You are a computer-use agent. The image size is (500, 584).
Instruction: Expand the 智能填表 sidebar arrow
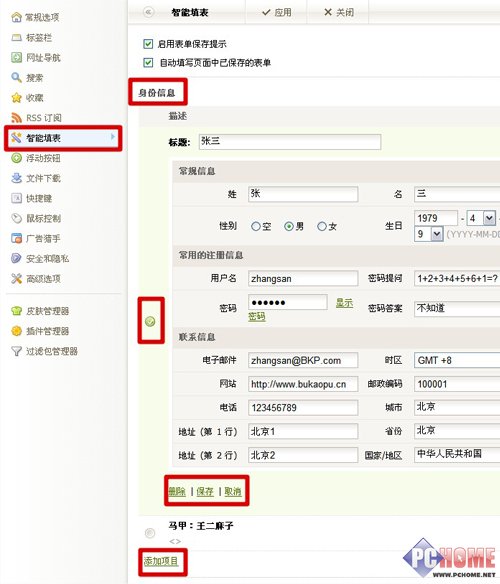click(x=113, y=137)
